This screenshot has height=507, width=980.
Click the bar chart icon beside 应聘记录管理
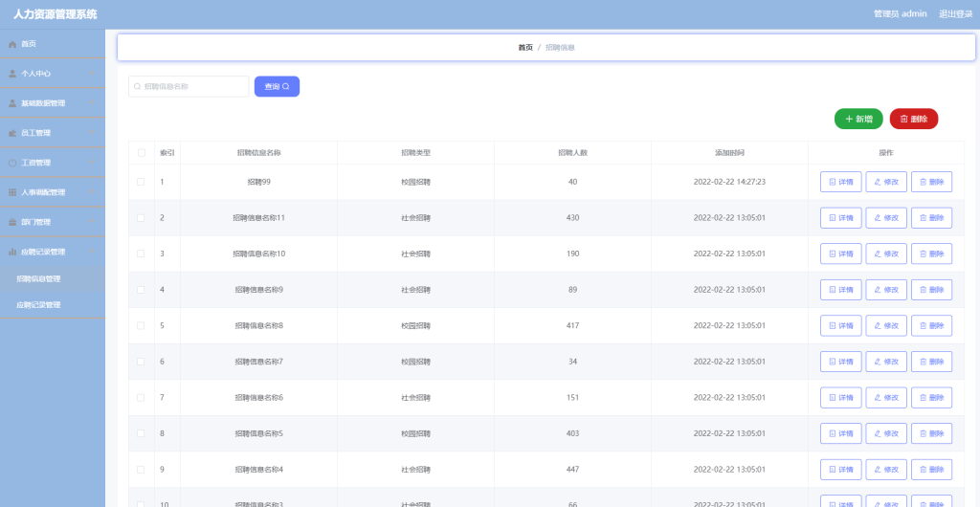click(12, 252)
